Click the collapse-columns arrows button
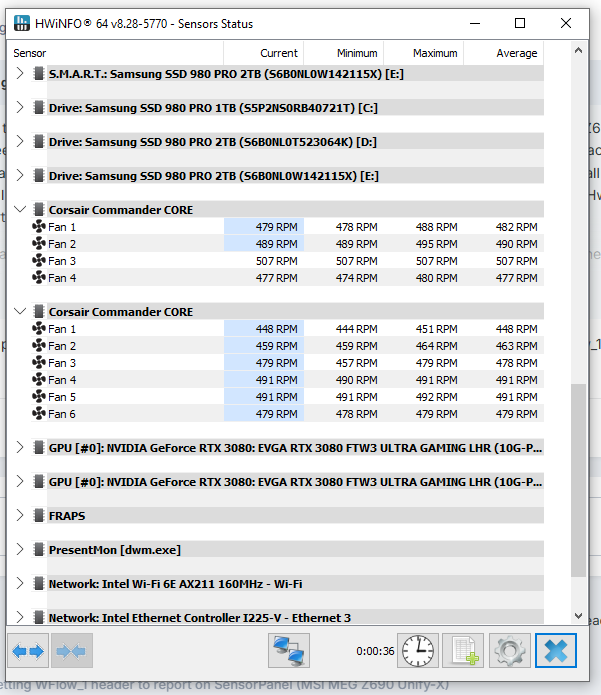This screenshot has width=601, height=695. [x=72, y=651]
